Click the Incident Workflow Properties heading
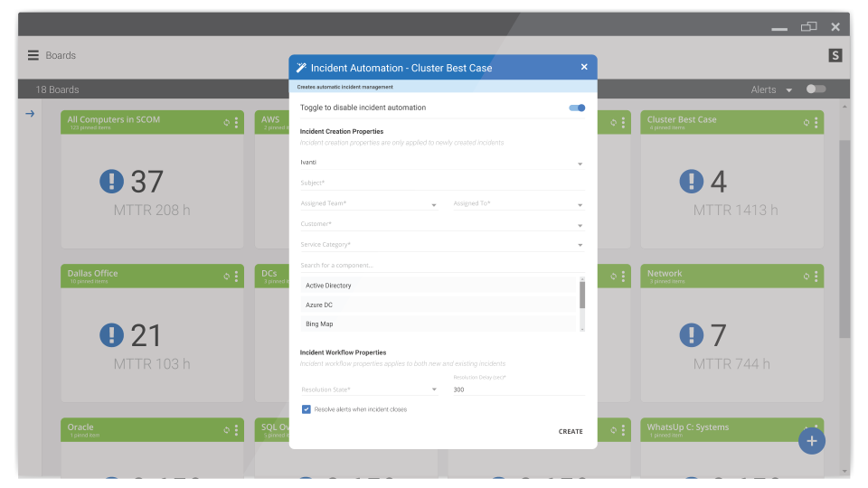 coord(343,352)
